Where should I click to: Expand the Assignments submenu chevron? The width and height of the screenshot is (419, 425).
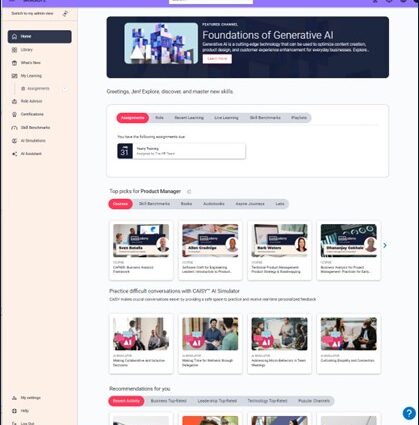[65, 89]
